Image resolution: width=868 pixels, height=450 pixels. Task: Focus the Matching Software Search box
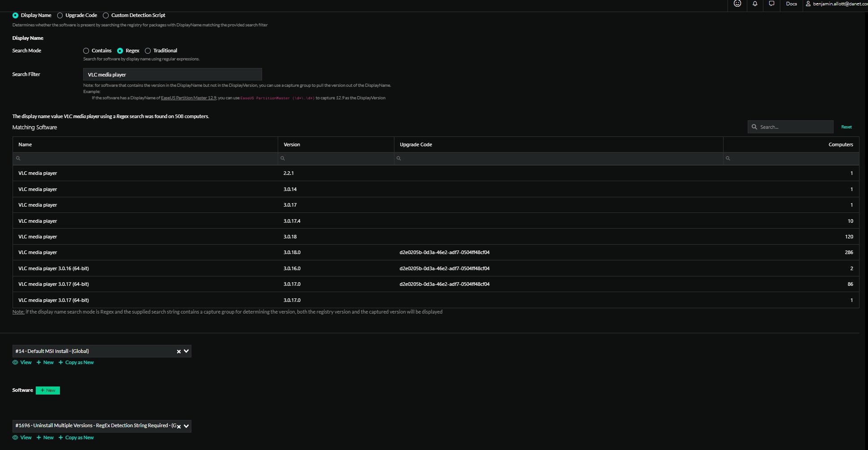pos(790,127)
